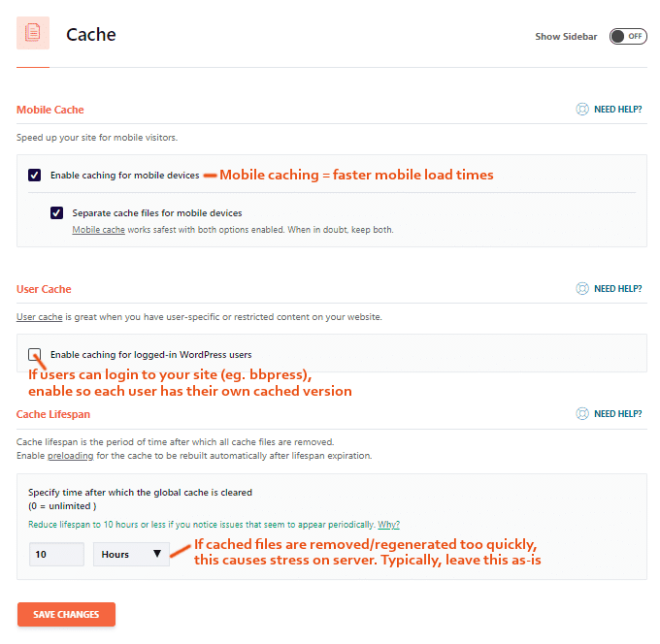Follow the preloading link
660x644 pixels.
[x=68, y=455]
